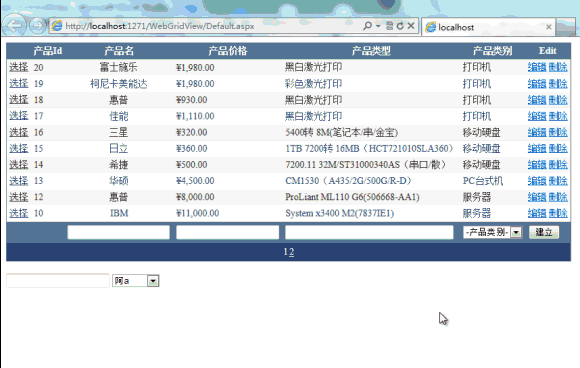Open the address bar search dropdown arrow
The height and width of the screenshot is (368, 580).
click(378, 26)
